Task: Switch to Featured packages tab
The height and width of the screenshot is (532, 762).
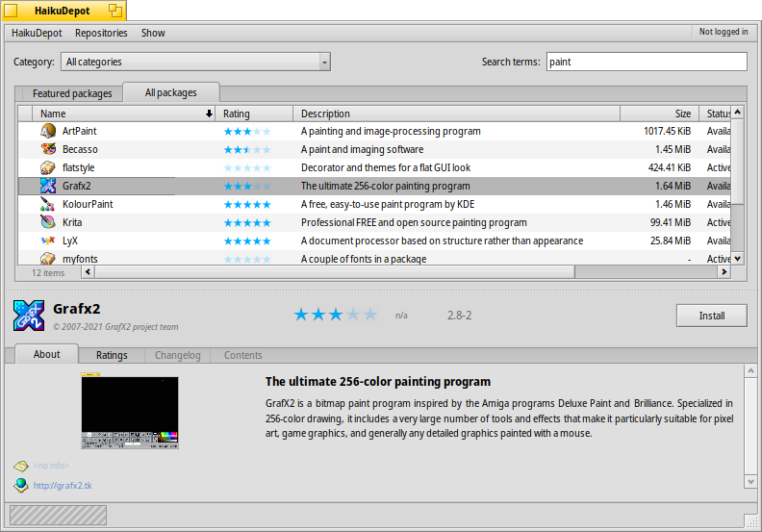Action: [x=72, y=93]
